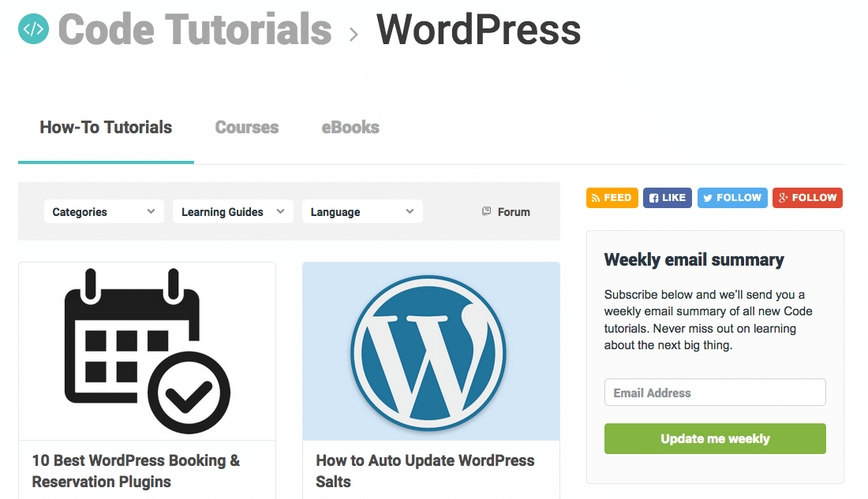Open How to Auto Update WordPress Salts
The image size is (868, 499).
425,471
